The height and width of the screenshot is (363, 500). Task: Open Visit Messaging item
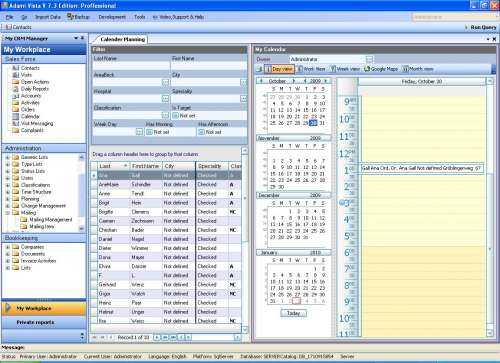click(37, 124)
